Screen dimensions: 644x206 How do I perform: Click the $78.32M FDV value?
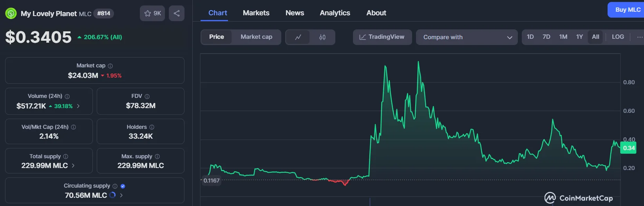[x=141, y=106]
